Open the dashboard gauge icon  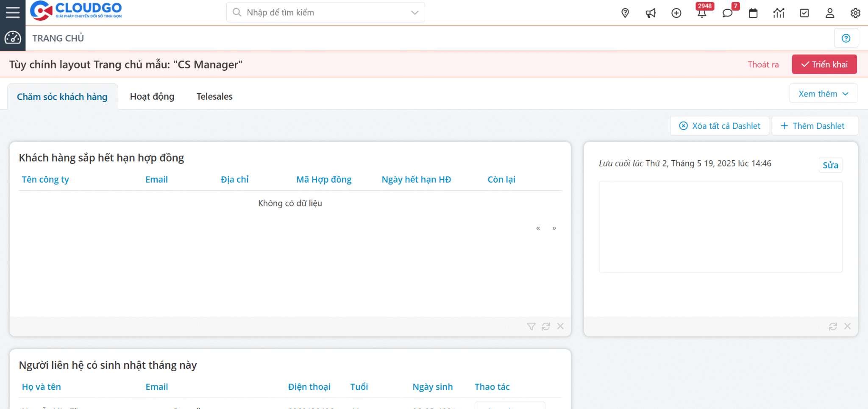[x=13, y=38]
